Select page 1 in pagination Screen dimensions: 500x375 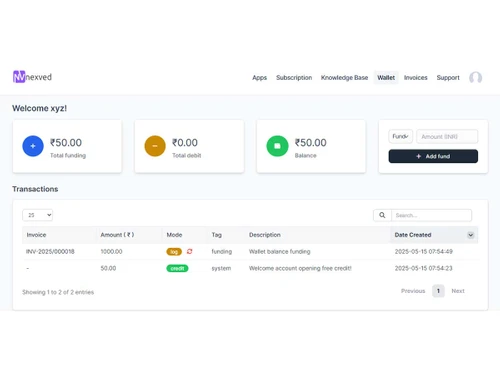point(438,291)
